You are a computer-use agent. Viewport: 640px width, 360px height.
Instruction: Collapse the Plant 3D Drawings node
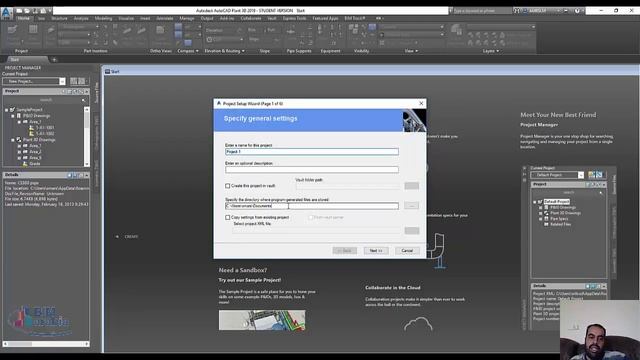pyautogui.click(x=13, y=140)
